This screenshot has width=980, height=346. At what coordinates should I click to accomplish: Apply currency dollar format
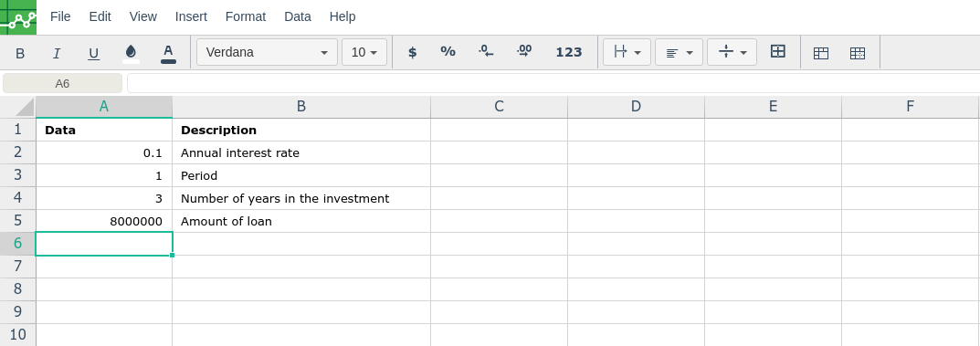(x=413, y=52)
